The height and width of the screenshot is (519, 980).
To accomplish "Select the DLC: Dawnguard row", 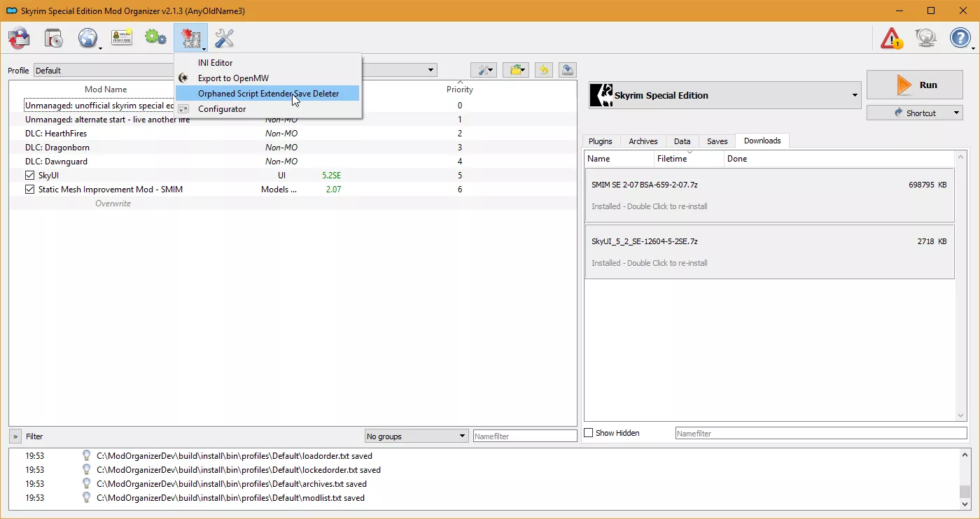I will coord(293,162).
